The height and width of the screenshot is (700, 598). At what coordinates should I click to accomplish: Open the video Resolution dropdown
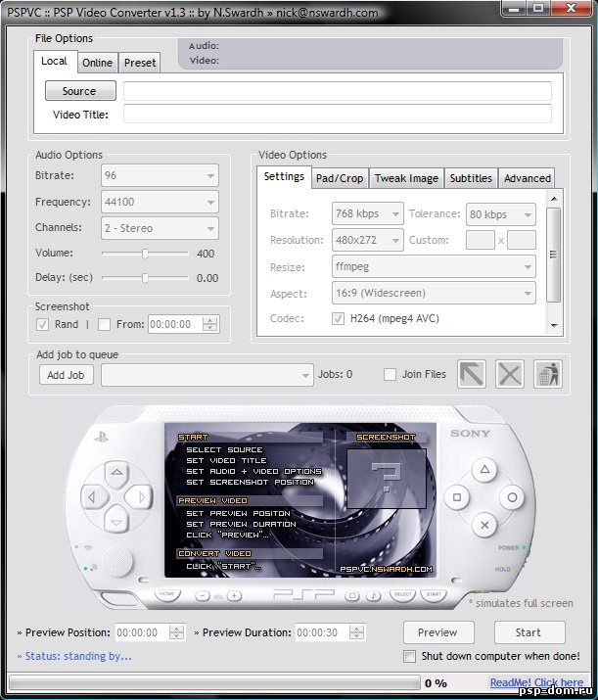[x=368, y=240]
